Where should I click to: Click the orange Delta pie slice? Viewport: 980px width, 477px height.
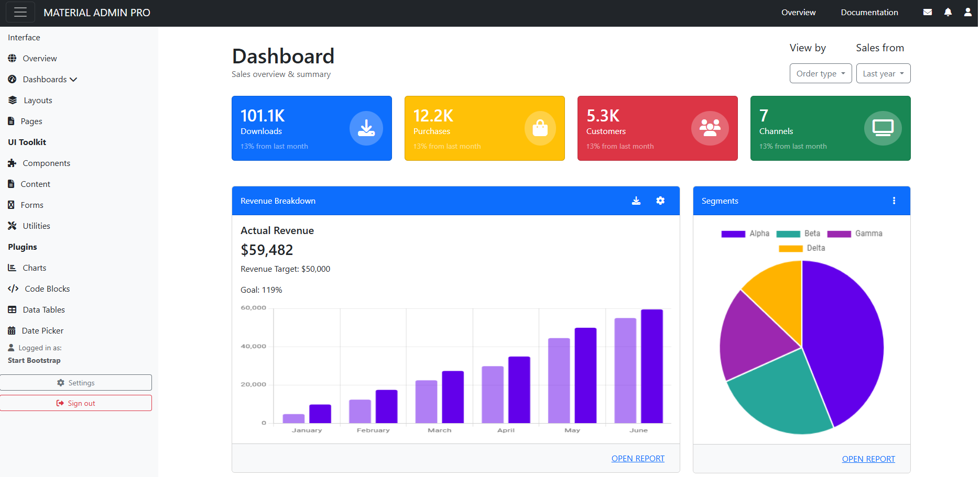coord(780,296)
